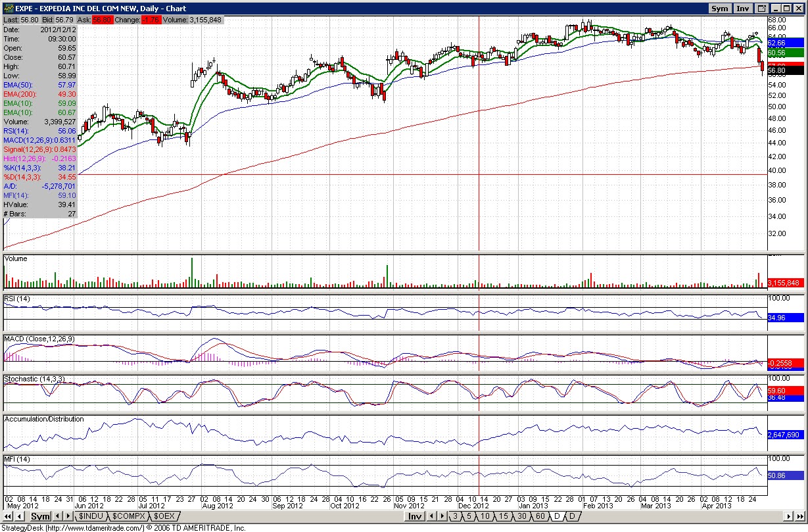The width and height of the screenshot is (808, 532).
Task: Select the 60 minute interval tab
Action: [x=540, y=516]
